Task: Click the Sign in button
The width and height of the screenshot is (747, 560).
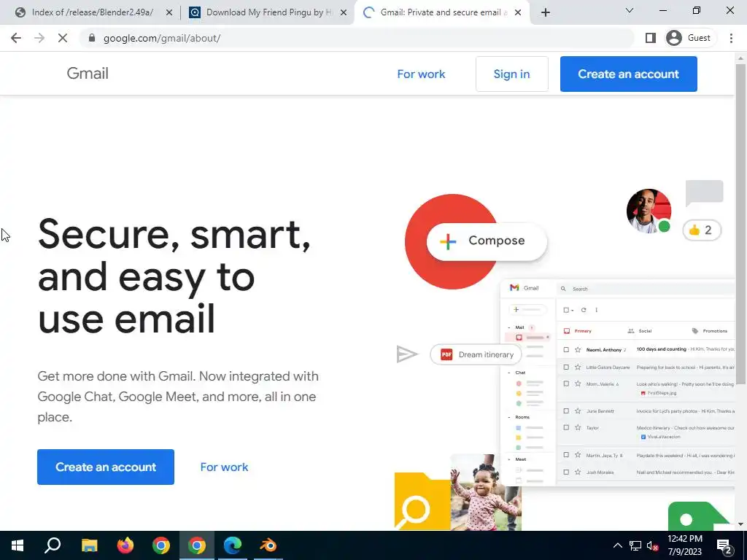Action: (x=511, y=74)
